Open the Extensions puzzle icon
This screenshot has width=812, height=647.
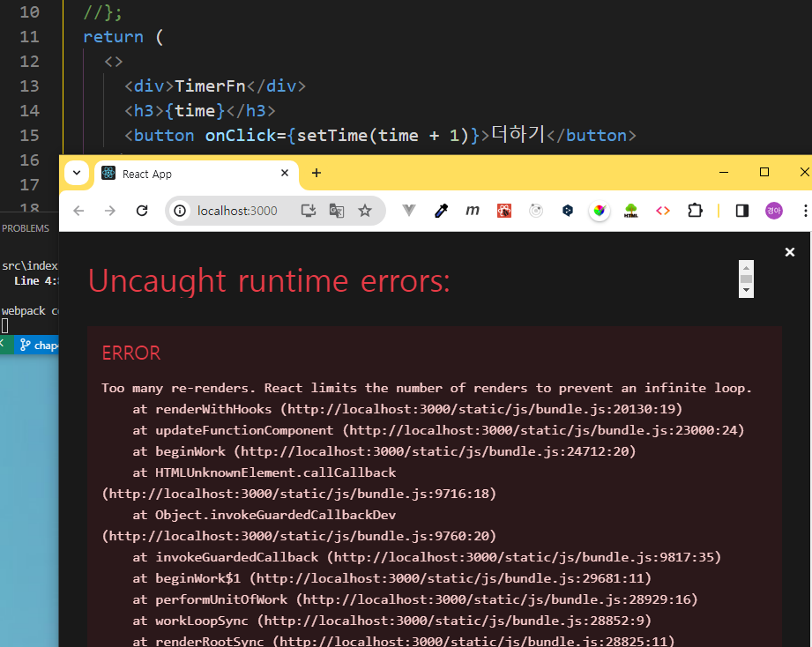click(x=695, y=211)
